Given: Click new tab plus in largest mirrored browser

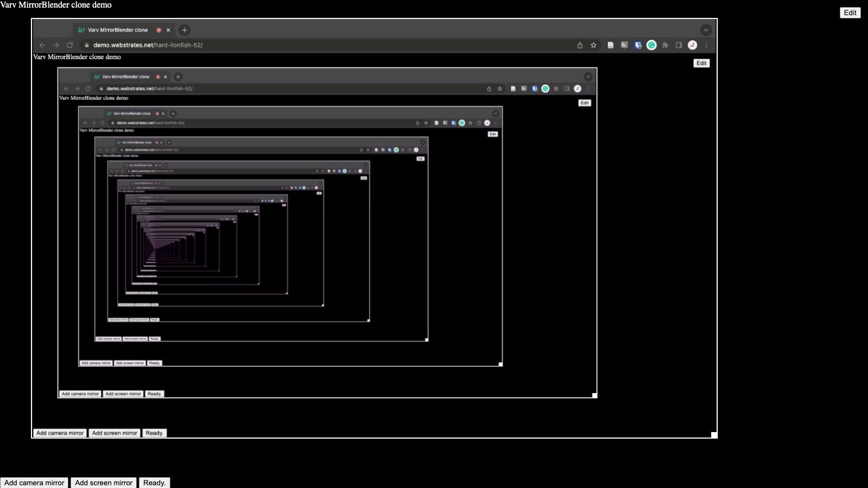Looking at the screenshot, I should coord(184,30).
